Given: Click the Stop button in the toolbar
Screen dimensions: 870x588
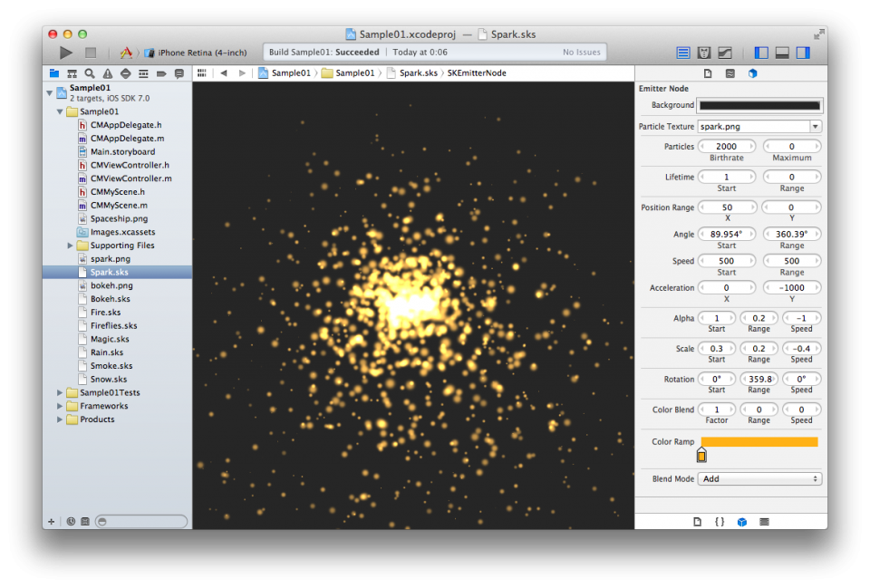Looking at the screenshot, I should 91,53.
